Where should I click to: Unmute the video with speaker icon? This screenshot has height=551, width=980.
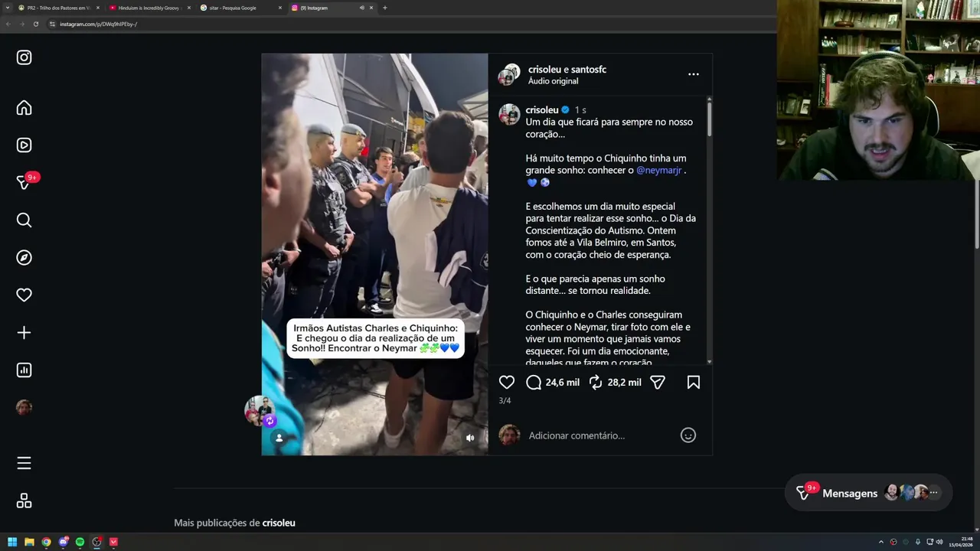click(x=470, y=438)
